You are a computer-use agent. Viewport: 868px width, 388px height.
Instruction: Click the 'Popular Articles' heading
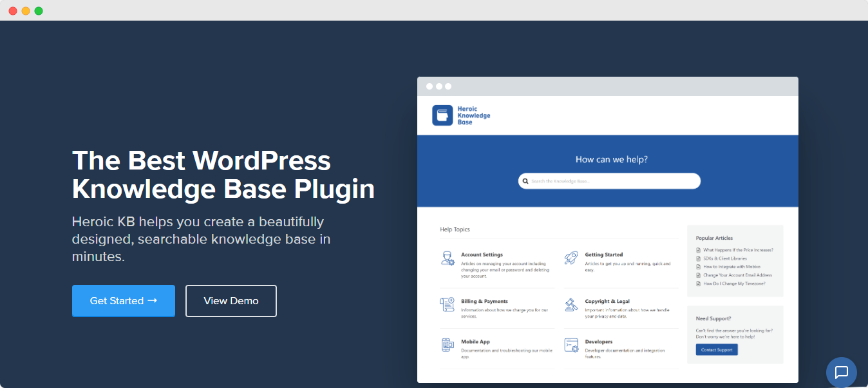click(x=714, y=238)
